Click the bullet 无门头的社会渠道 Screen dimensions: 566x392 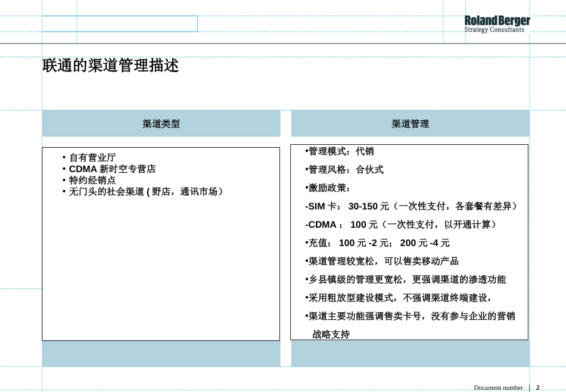pyautogui.click(x=142, y=191)
